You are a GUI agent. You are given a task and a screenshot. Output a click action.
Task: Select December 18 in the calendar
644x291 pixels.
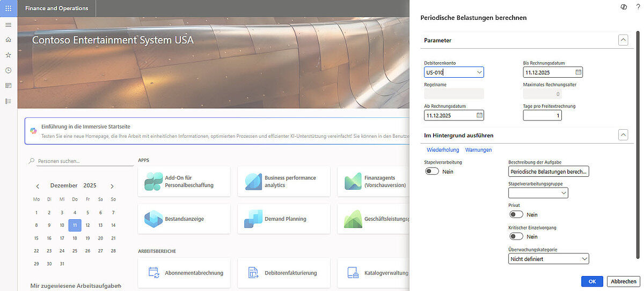75,238
